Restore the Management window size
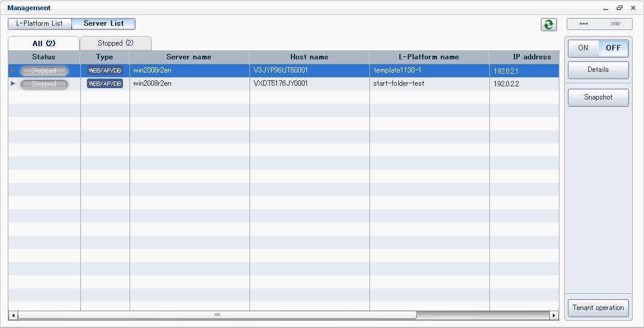Image resolution: width=644 pixels, height=328 pixels. [x=619, y=8]
